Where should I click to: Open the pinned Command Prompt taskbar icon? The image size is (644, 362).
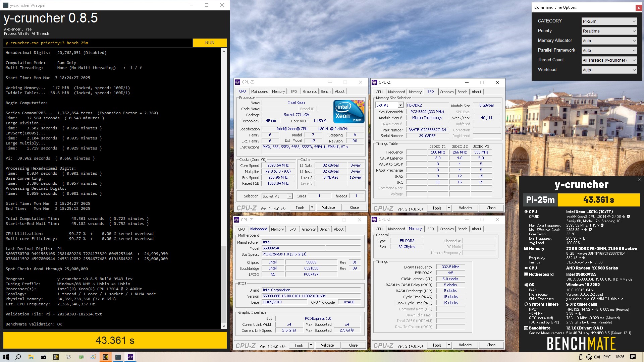pyautogui.click(x=44, y=357)
